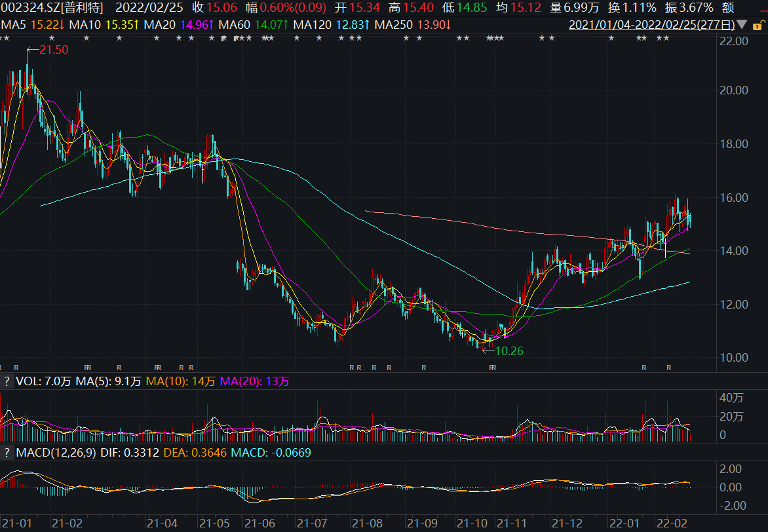Viewport: 768px width, 532px height.
Task: Select the MA120 indicator label
Action: (x=311, y=25)
